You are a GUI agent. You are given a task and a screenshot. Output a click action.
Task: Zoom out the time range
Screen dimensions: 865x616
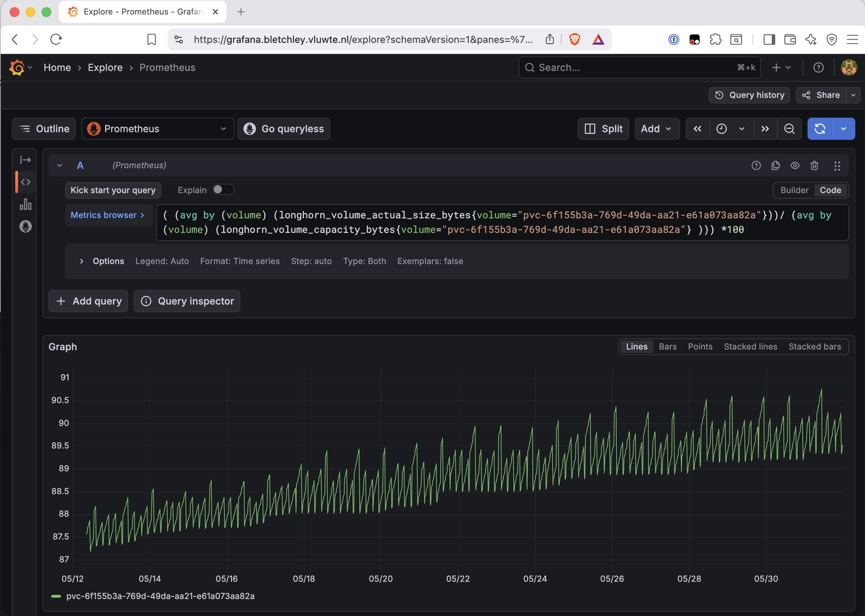pos(789,129)
